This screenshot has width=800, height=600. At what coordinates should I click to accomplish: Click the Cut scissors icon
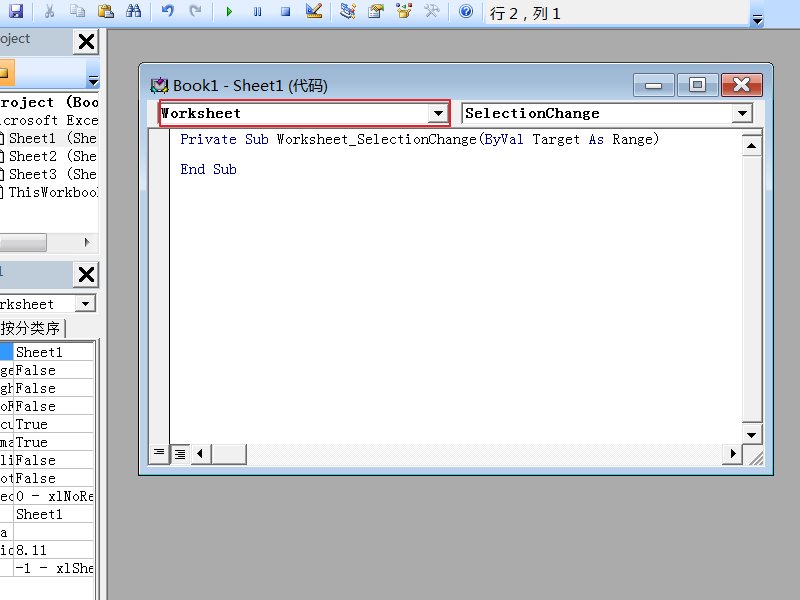coord(50,12)
